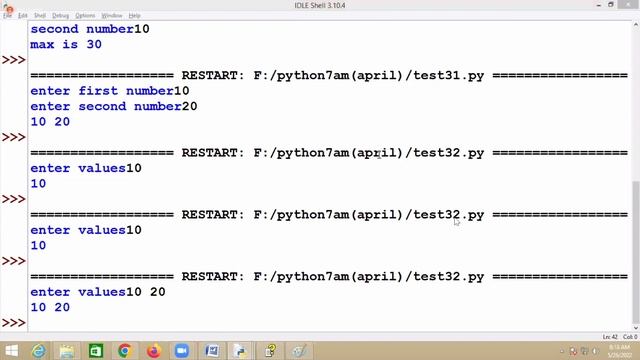Open the File menu
The image size is (640, 360).
[7, 16]
